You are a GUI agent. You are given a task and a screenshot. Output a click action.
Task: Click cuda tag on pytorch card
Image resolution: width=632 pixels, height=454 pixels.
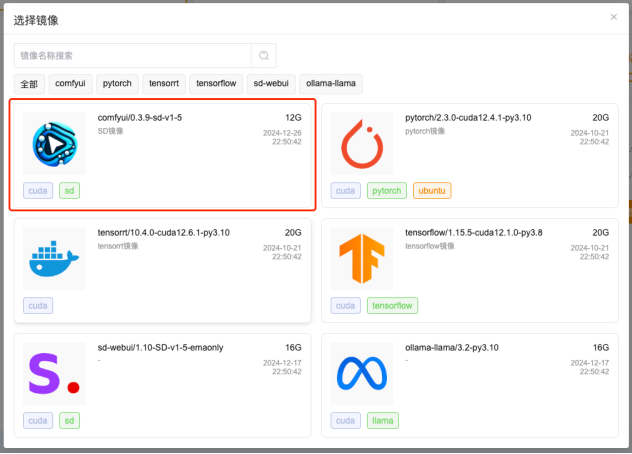tap(345, 191)
